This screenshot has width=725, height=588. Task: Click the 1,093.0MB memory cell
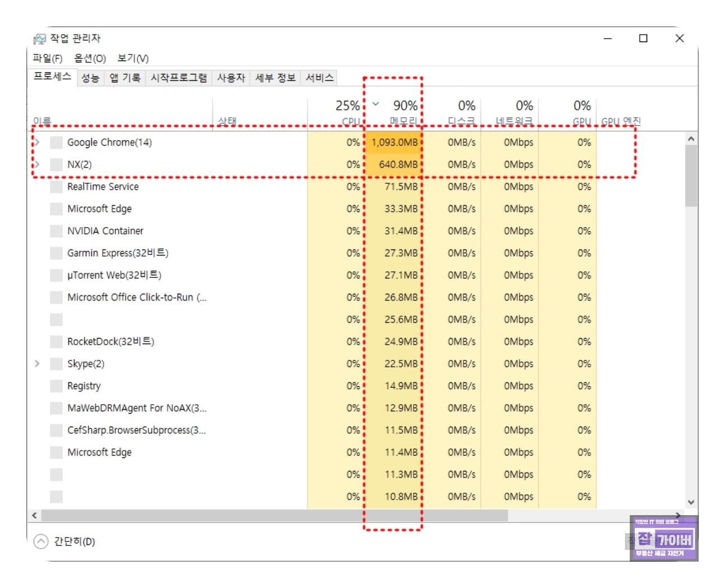coord(394,142)
